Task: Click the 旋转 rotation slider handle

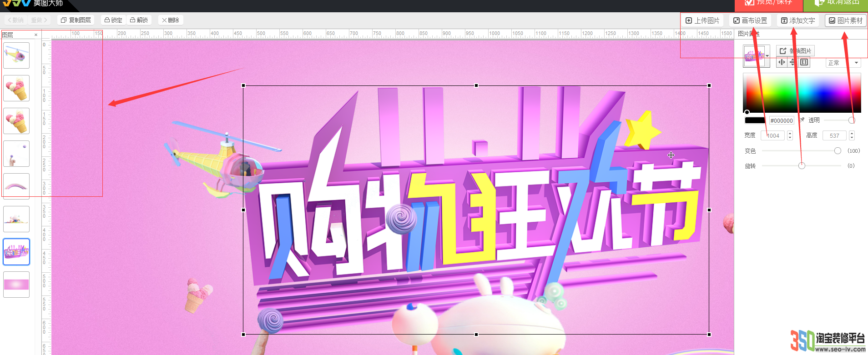Action: pyautogui.click(x=802, y=165)
